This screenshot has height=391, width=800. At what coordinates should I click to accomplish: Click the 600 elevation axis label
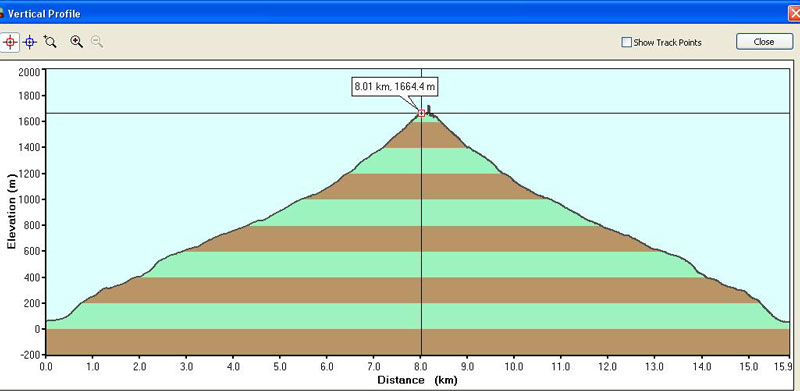[x=32, y=251]
